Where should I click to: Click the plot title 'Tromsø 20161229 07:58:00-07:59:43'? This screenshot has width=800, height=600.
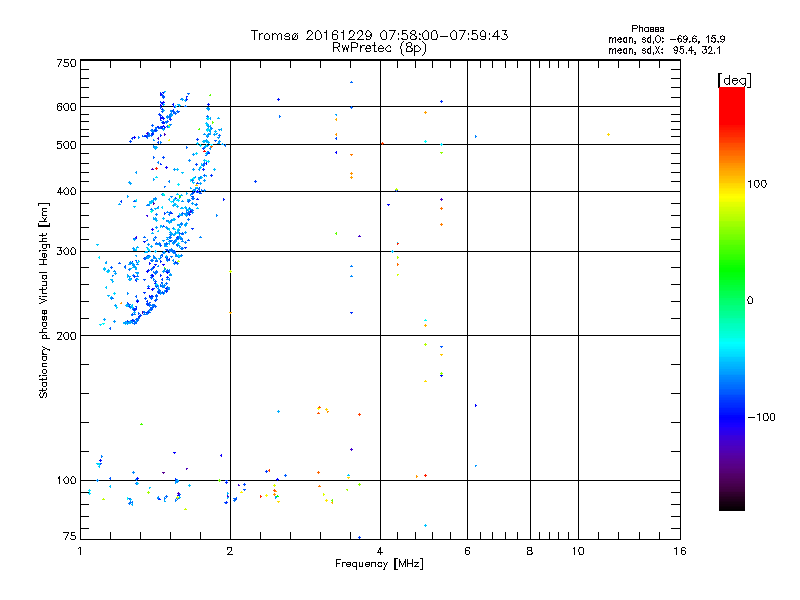pos(379,35)
